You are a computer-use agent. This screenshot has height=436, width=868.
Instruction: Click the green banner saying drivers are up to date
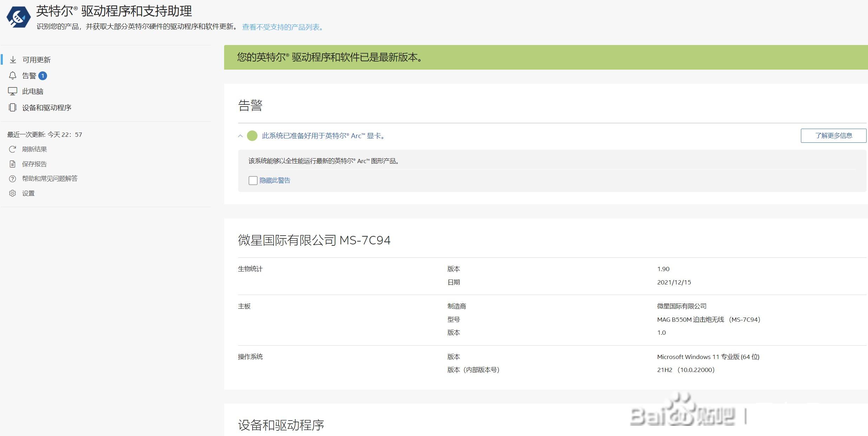point(546,57)
